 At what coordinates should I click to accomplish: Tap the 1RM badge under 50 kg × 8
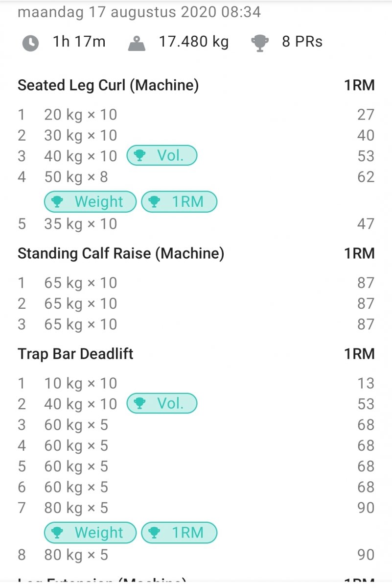179,201
